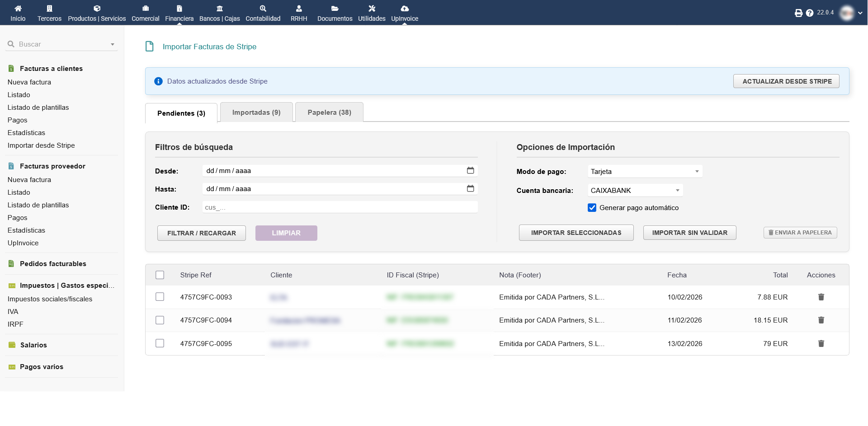The width and height of the screenshot is (868, 426).
Task: Delete invoice 4757C9FC-0093 with trash icon
Action: (821, 297)
